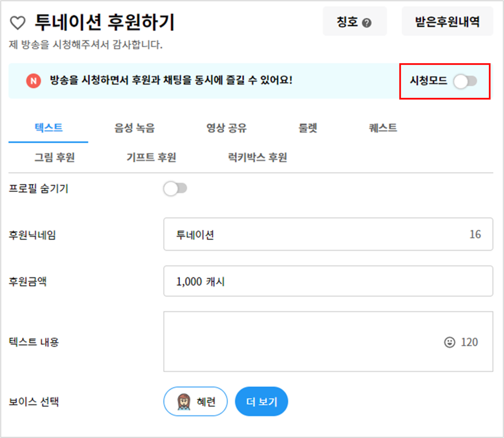Toggle the 시청모드 switch

pos(465,81)
